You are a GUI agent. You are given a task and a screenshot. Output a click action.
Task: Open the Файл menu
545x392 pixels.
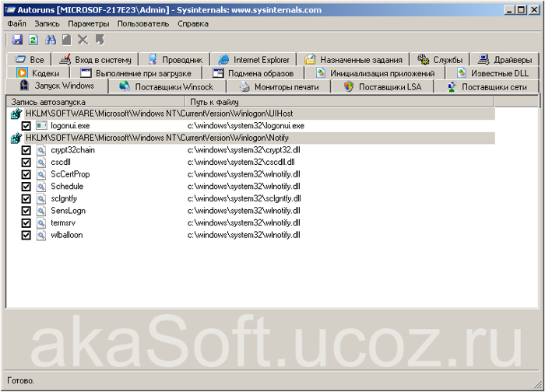point(16,23)
